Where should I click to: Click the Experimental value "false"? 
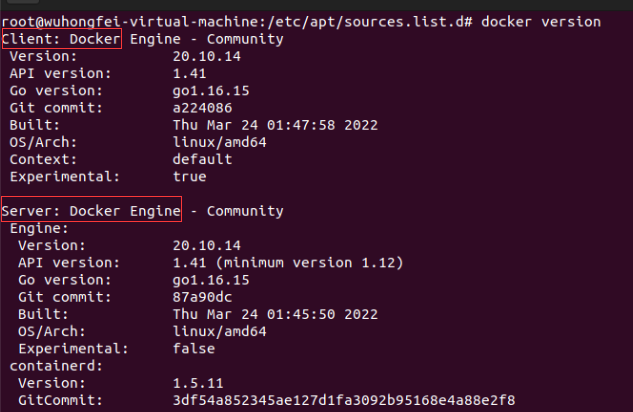[193, 349]
